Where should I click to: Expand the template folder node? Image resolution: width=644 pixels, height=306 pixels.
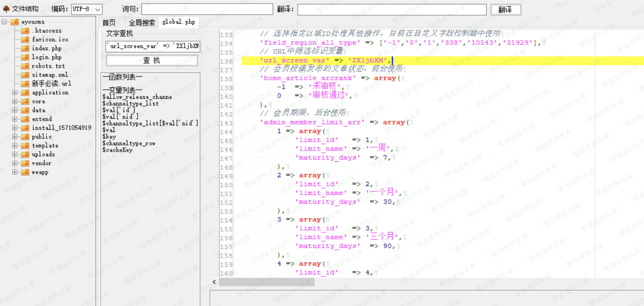pos(14,146)
